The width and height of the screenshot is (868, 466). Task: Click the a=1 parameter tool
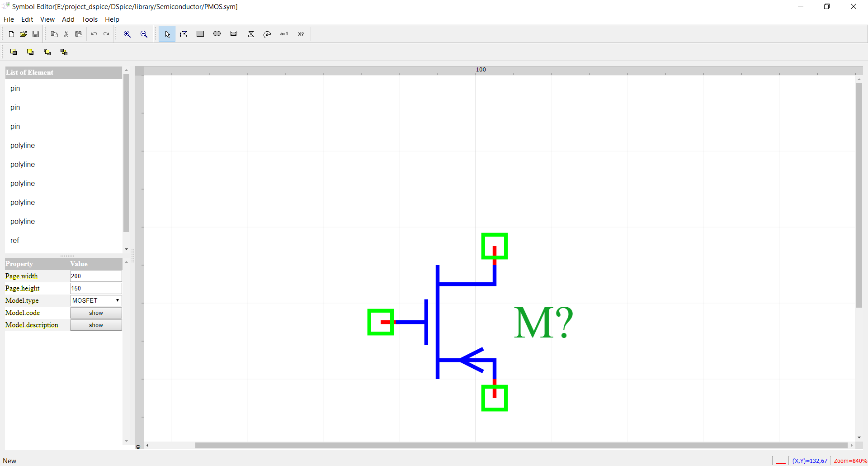point(284,34)
